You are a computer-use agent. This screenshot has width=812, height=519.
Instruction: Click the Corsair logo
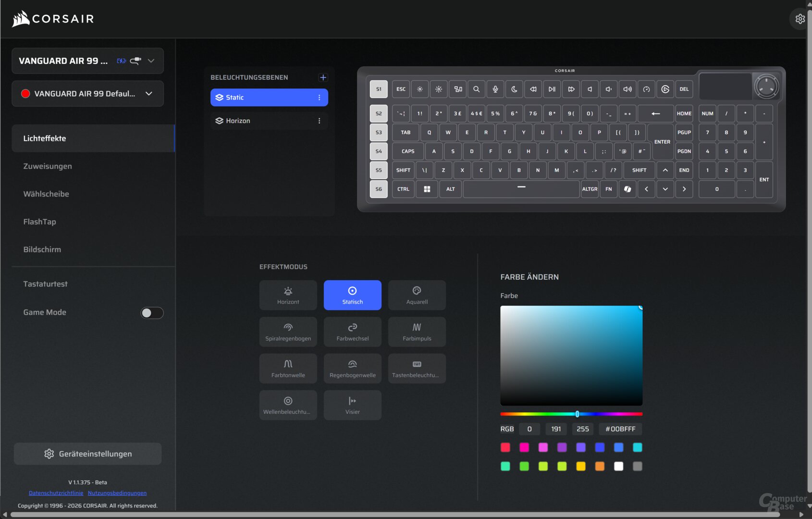click(x=52, y=19)
